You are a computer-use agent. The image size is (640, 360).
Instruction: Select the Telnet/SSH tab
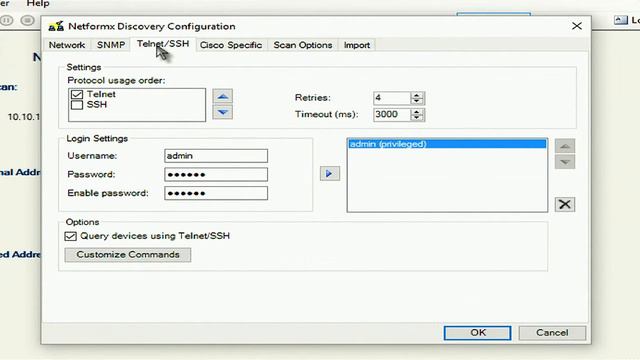click(163, 44)
